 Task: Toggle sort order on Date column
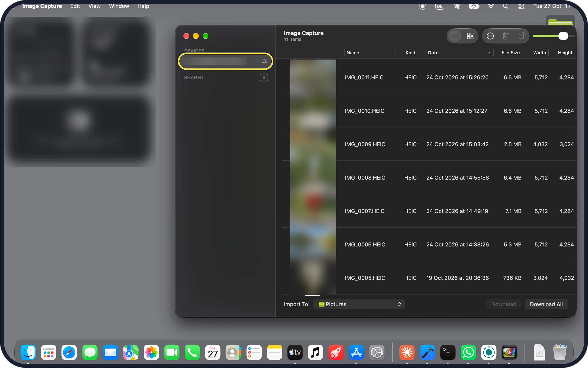coord(459,53)
